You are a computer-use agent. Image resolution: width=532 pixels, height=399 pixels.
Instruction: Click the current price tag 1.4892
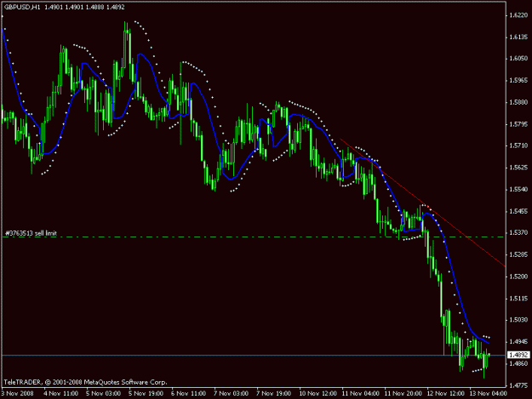(518, 355)
